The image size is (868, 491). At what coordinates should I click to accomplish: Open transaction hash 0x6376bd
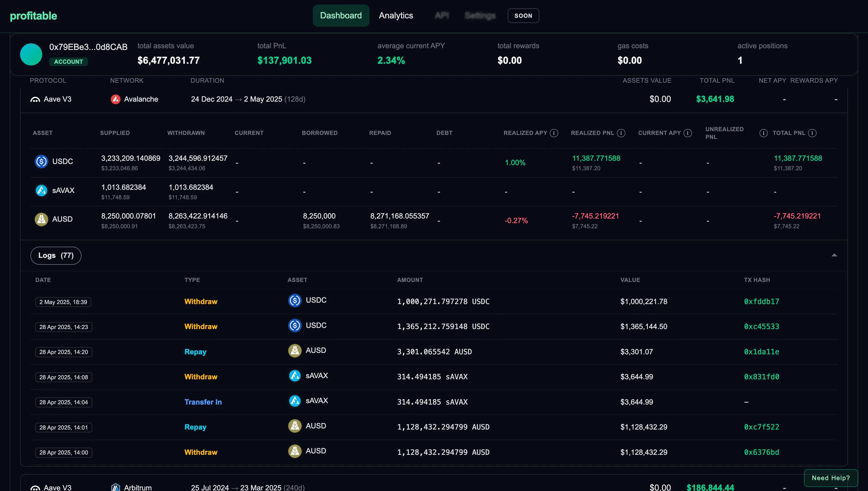762,452
